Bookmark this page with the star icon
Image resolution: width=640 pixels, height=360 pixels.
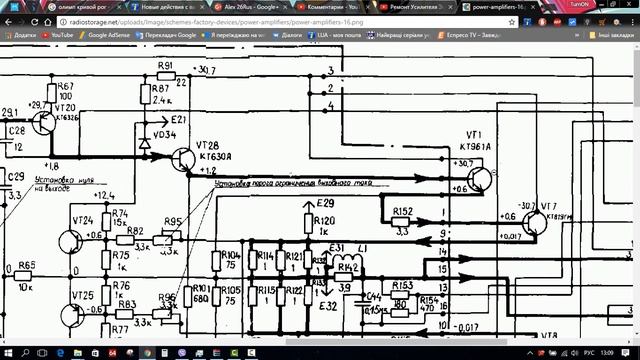coord(511,22)
